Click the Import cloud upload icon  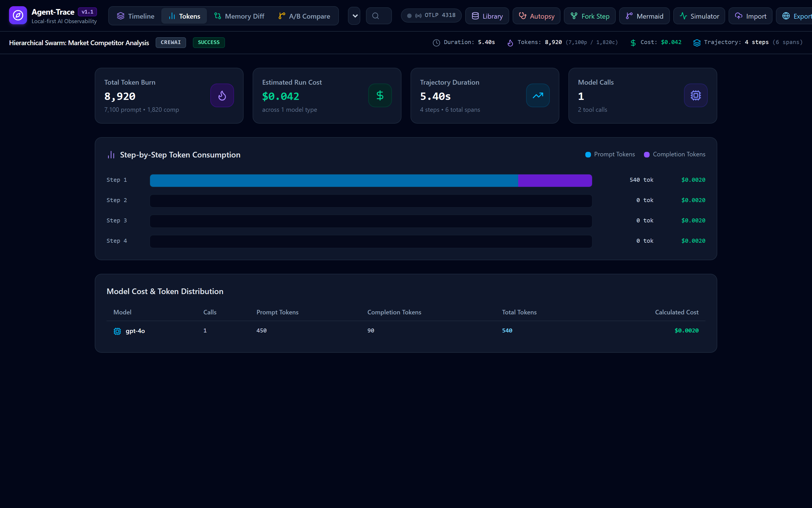pyautogui.click(x=738, y=16)
